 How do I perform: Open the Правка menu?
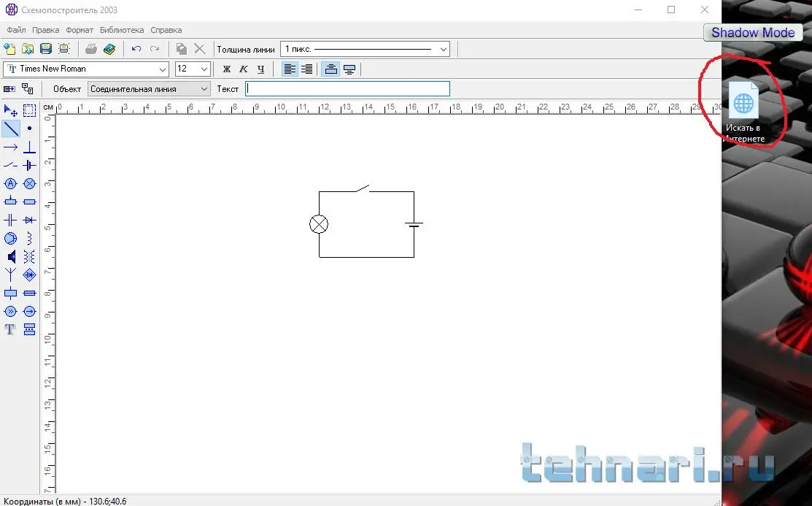(x=45, y=30)
